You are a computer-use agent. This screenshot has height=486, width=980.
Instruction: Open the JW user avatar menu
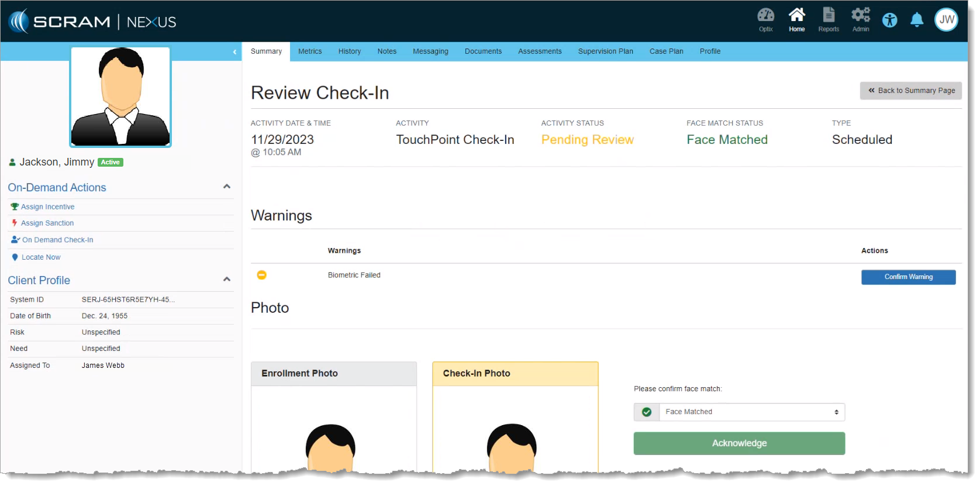click(946, 20)
